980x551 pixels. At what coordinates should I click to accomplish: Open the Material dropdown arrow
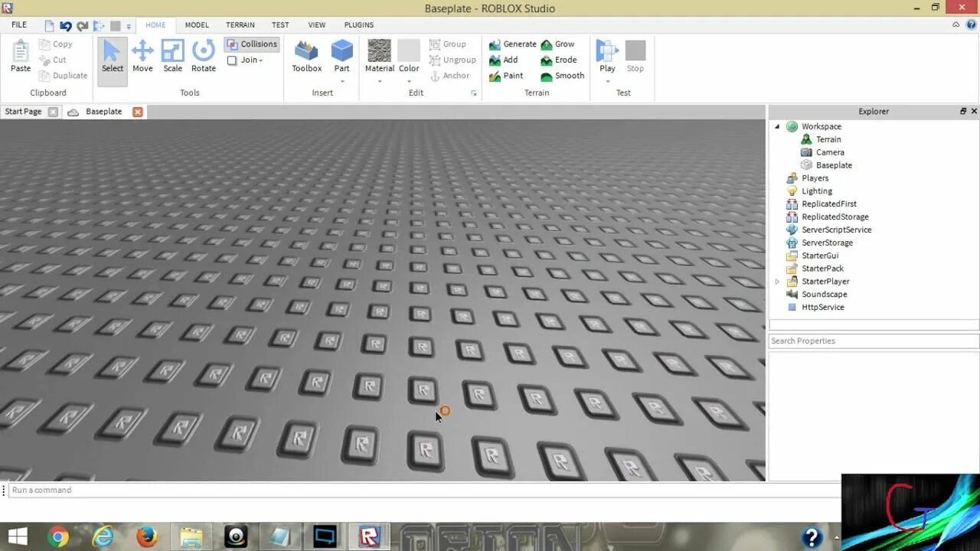point(380,81)
